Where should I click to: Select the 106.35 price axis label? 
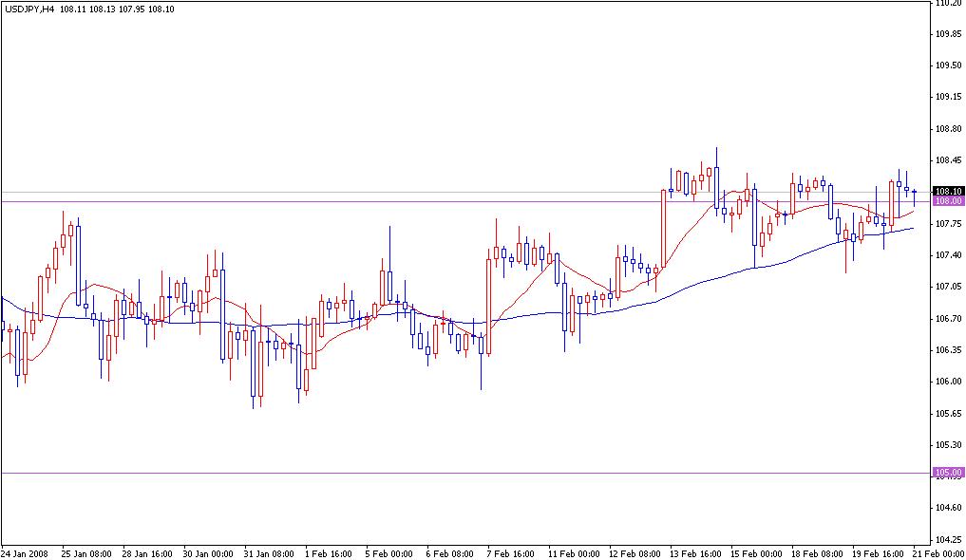949,349
